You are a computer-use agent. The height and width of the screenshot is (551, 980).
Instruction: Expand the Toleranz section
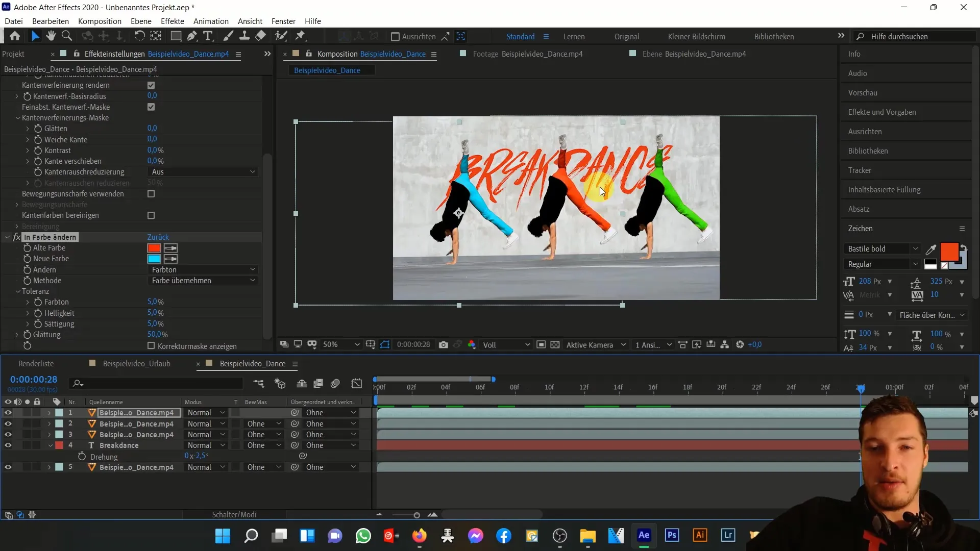[x=18, y=291]
